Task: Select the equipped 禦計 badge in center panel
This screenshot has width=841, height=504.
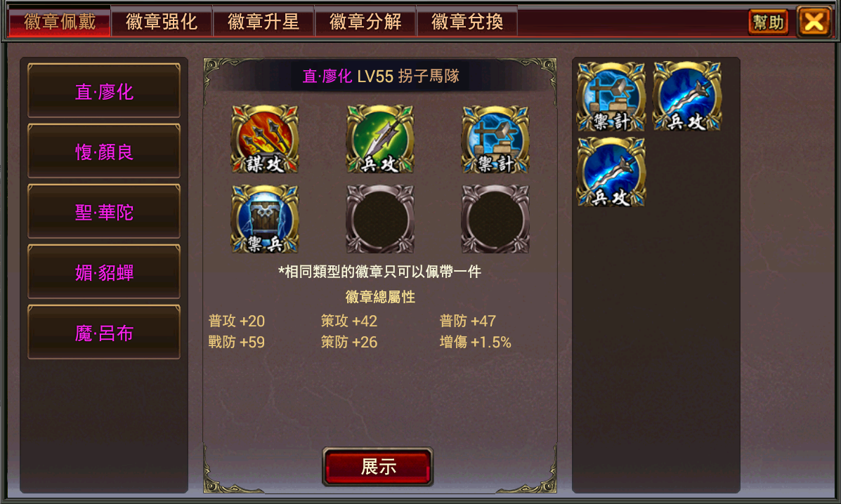Action: (x=495, y=139)
